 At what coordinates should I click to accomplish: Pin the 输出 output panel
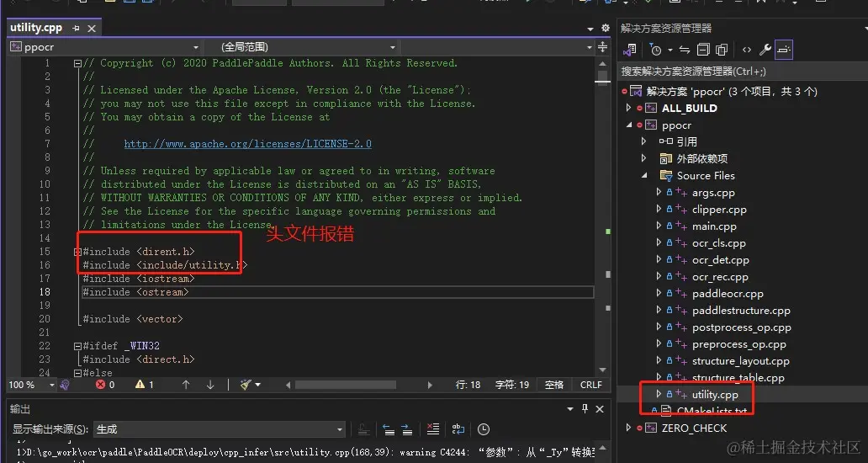point(585,409)
